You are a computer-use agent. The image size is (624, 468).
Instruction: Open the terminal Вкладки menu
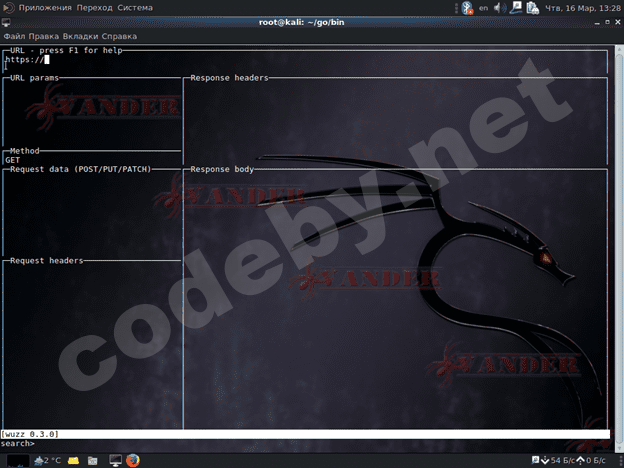[80, 36]
